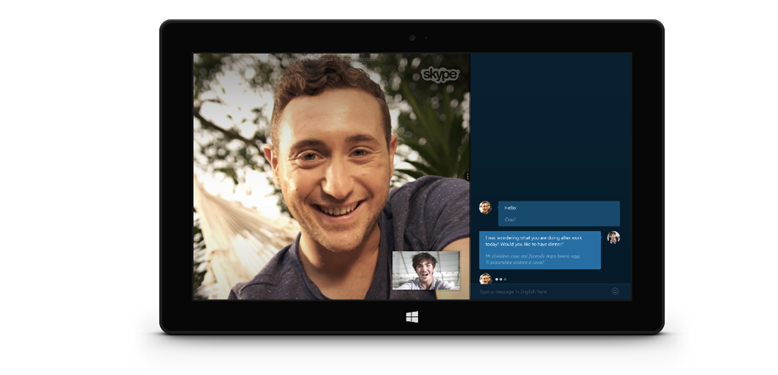Click the three-dot typing indicator

pos(501,279)
